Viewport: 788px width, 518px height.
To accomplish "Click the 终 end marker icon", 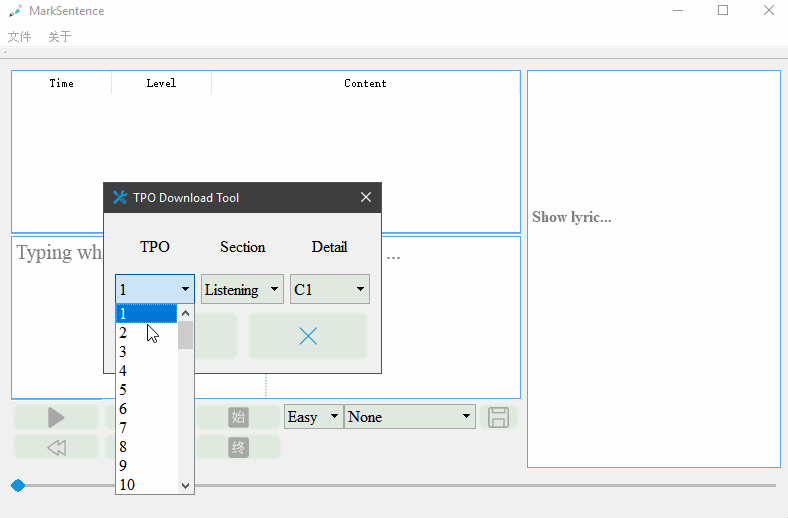I will coord(238,447).
